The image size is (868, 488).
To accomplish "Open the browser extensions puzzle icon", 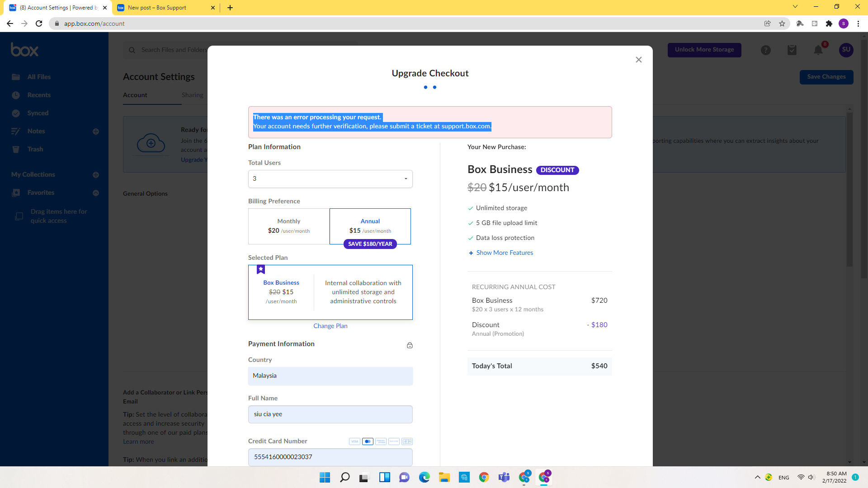I will (x=829, y=23).
